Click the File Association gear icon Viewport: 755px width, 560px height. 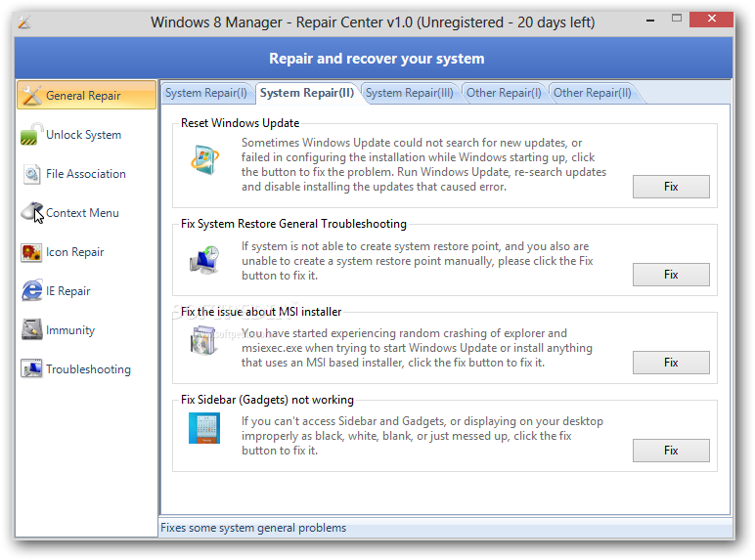31,174
